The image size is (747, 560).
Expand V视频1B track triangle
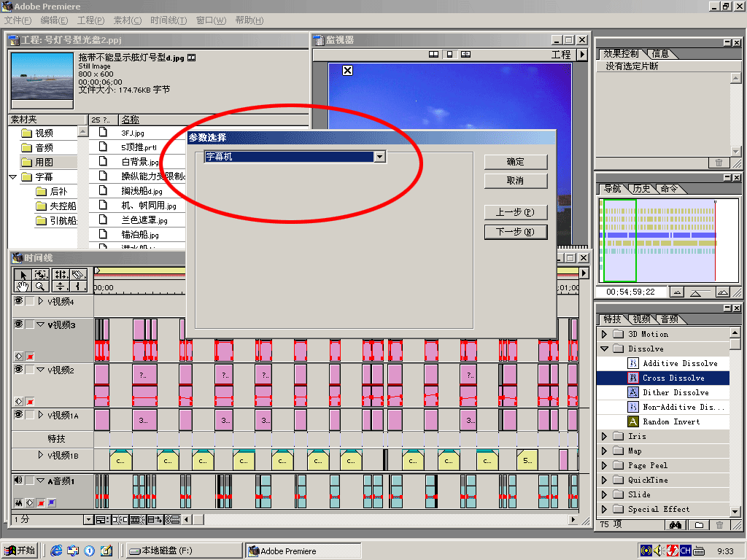pos(41,455)
